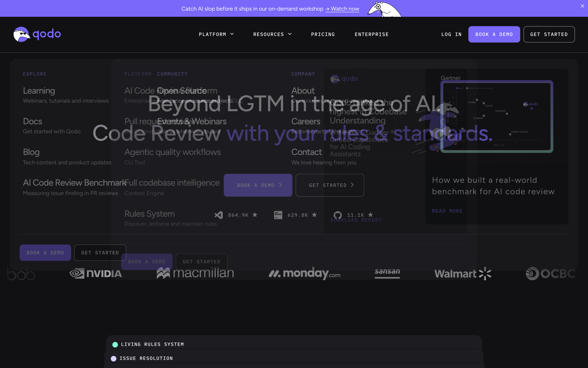
Task: Click the Watch now link in banner
Action: (x=342, y=9)
